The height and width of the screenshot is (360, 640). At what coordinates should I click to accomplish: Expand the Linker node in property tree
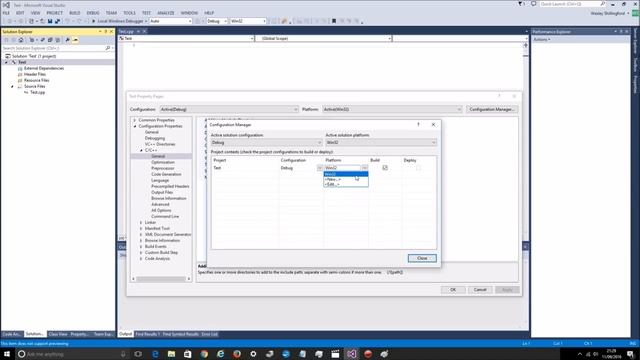(x=141, y=222)
